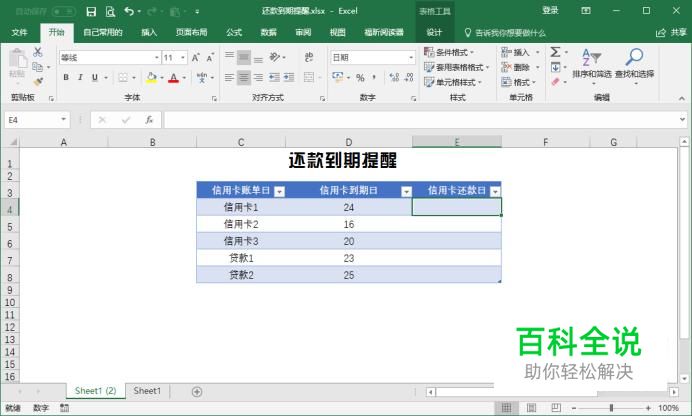Click in the formula bar

421,120
